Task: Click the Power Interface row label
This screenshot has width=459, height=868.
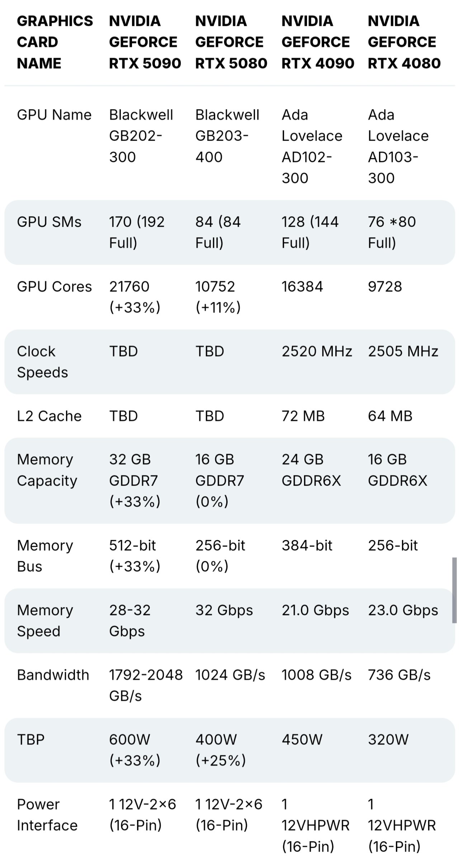Action: pyautogui.click(x=47, y=815)
